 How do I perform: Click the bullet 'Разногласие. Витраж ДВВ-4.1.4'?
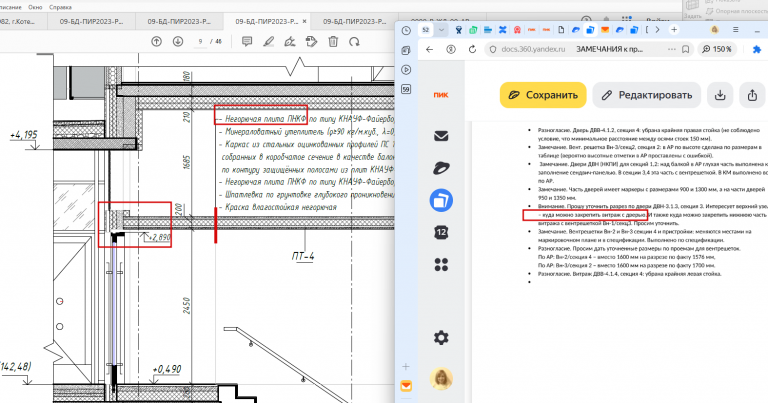click(x=629, y=274)
